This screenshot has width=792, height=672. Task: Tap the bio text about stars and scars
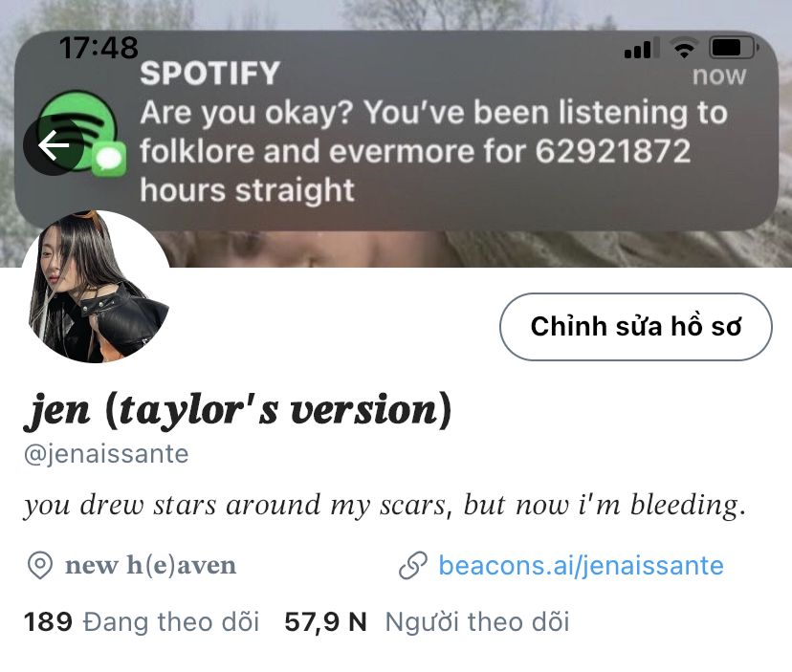tap(385, 506)
